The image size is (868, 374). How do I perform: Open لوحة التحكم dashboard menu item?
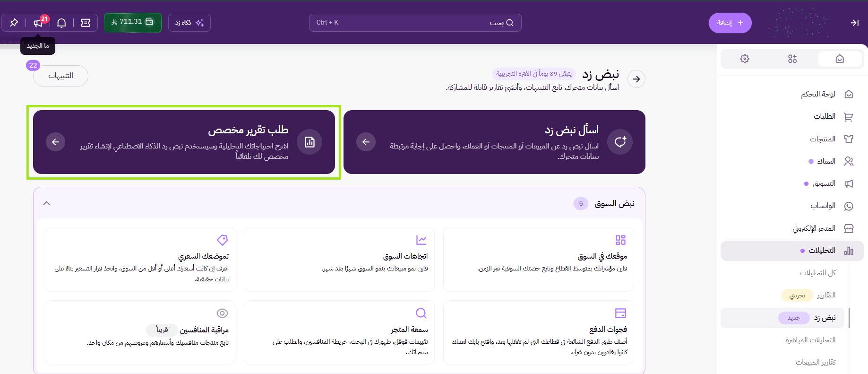(x=818, y=94)
